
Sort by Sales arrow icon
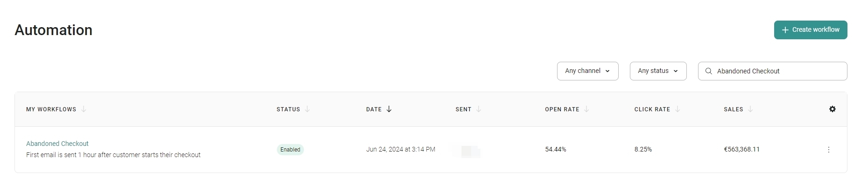[750, 109]
